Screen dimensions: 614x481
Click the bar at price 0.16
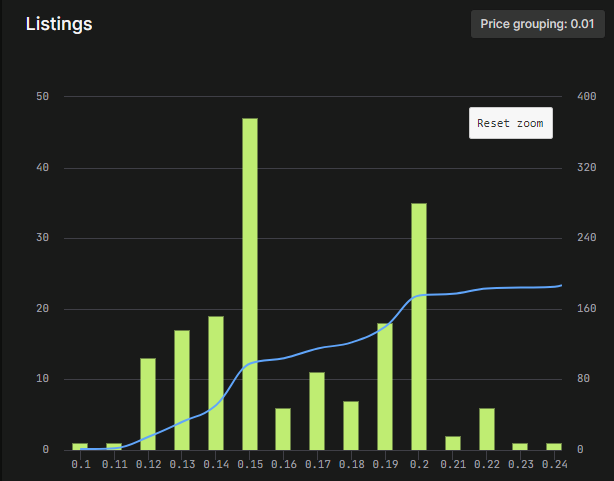283,429
